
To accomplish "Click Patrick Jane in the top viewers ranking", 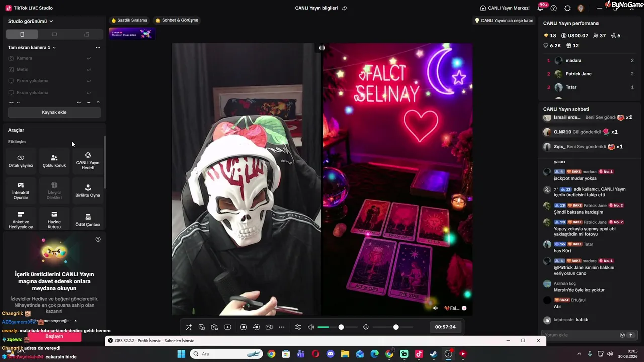I will tap(578, 74).
